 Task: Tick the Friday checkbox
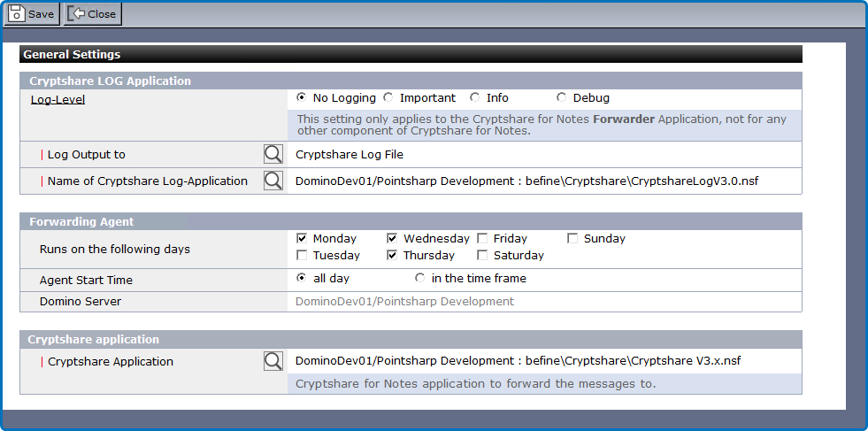pos(482,239)
